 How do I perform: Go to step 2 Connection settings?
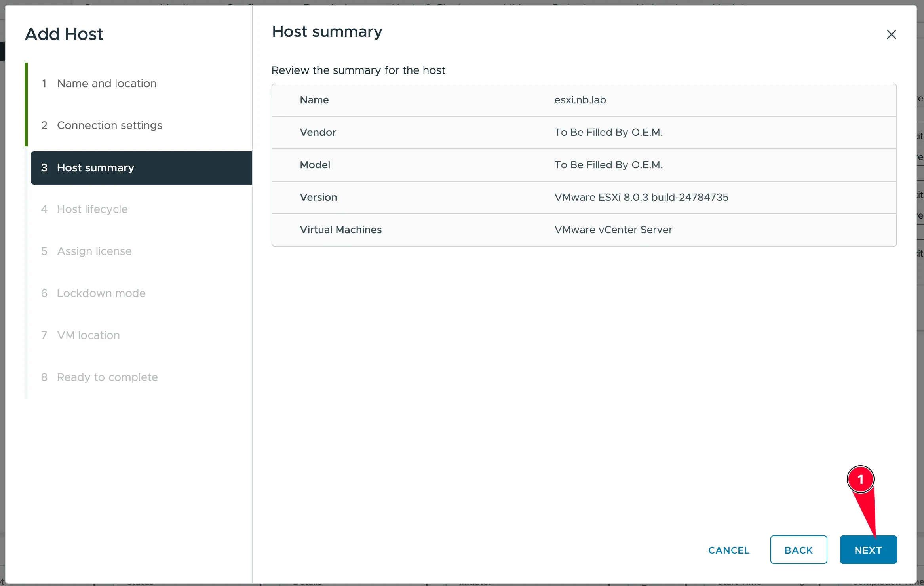[x=102, y=126]
